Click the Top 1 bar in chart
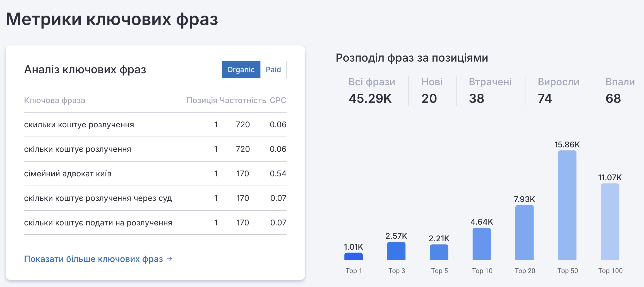This screenshot has width=644, height=287. point(353,256)
